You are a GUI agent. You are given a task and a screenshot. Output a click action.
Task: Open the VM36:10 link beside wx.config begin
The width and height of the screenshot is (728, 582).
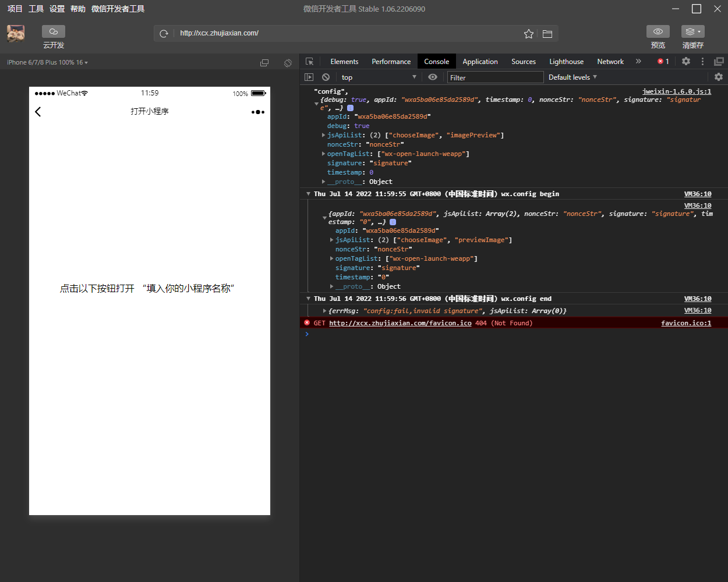pos(698,194)
